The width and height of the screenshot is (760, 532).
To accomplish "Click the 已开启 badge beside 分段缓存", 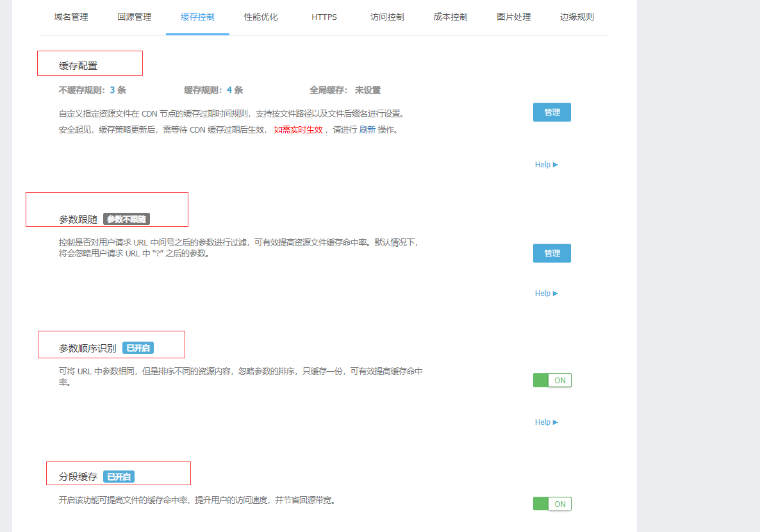I will 119,477.
